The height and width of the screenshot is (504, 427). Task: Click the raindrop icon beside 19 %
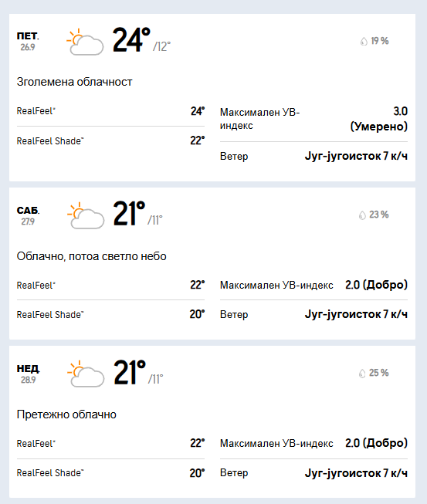(x=364, y=42)
